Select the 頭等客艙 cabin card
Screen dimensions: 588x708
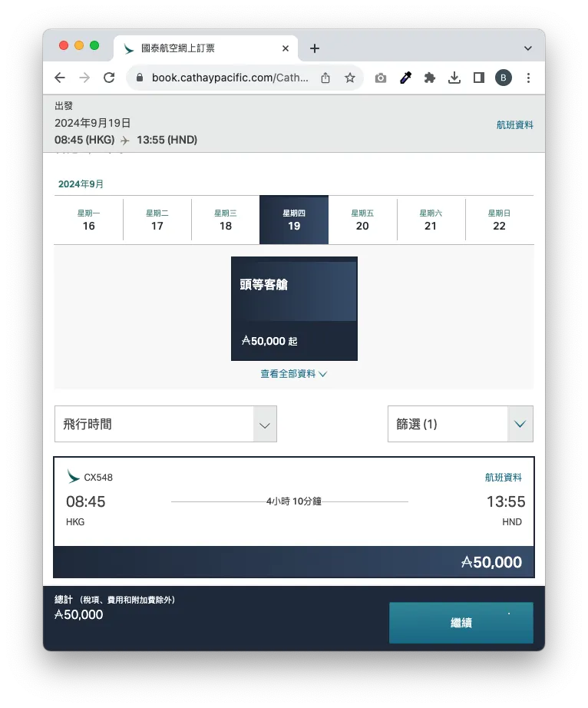pyautogui.click(x=294, y=309)
